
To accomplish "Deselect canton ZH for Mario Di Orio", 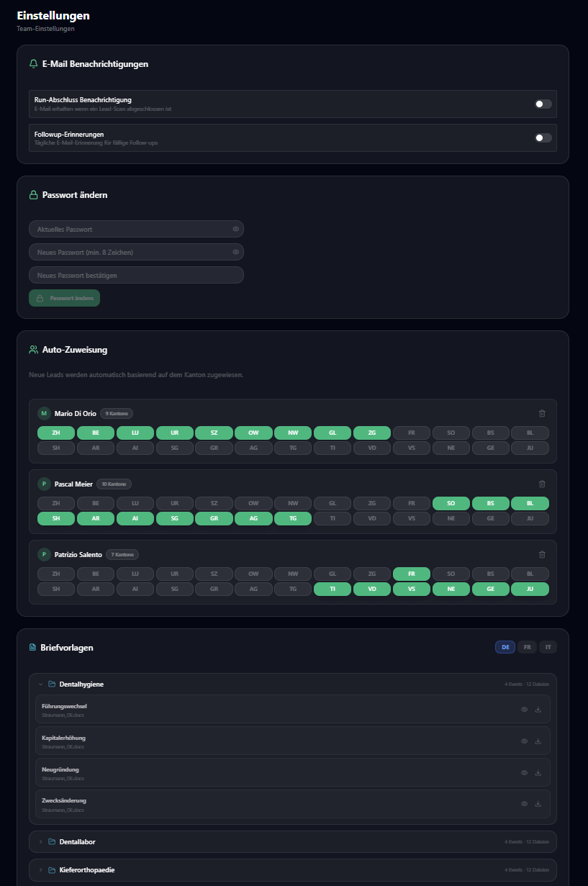I will [56, 433].
